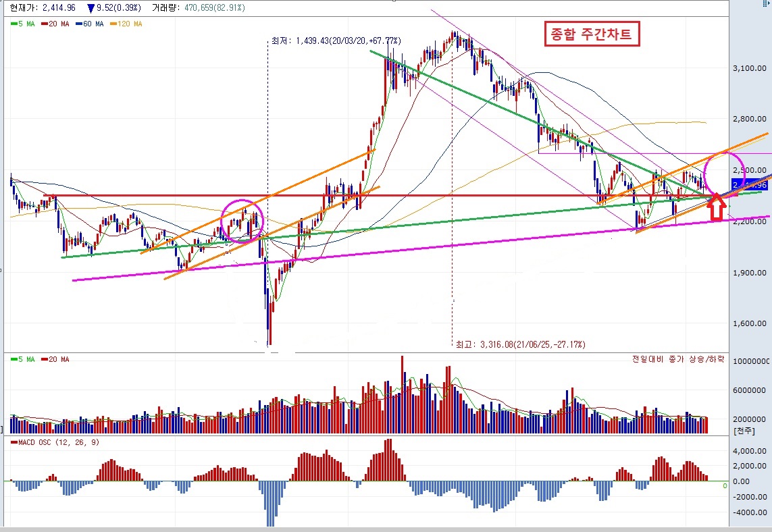The width and height of the screenshot is (772, 532).
Task: Click the 10000000 volume axis label
Action: [x=751, y=361]
